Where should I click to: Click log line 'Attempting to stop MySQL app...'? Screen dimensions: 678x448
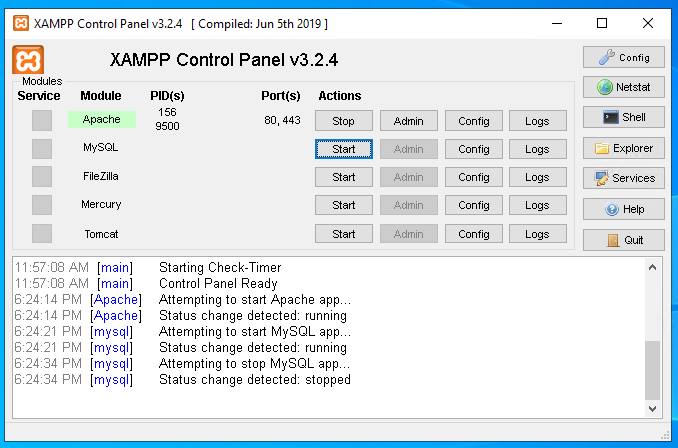(254, 363)
